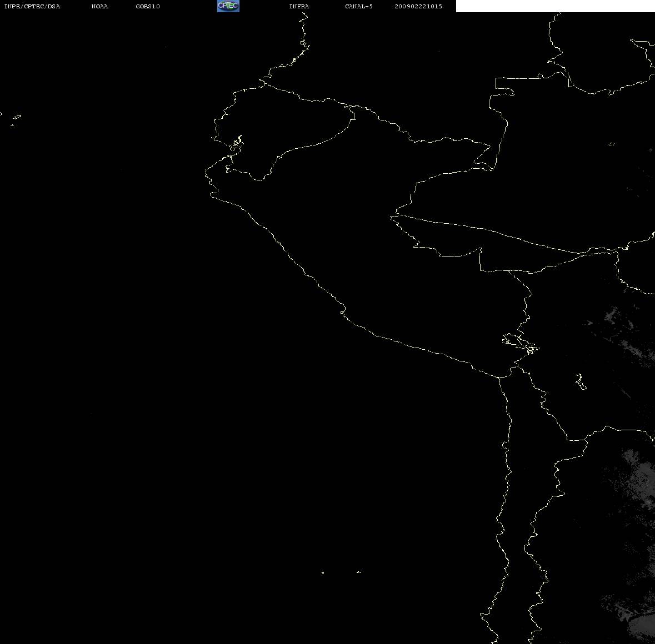This screenshot has width=655, height=644.
Task: Click the "200902221015" timestamp text
Action: pos(418,6)
